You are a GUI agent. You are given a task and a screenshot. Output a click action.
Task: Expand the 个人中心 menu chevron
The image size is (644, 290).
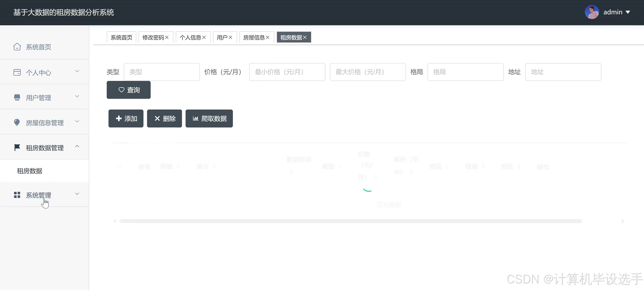coord(77,71)
